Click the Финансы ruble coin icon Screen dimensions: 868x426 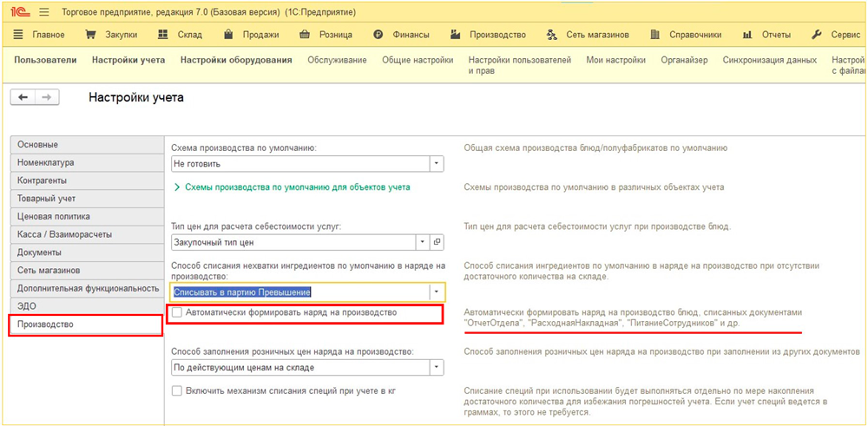point(378,35)
